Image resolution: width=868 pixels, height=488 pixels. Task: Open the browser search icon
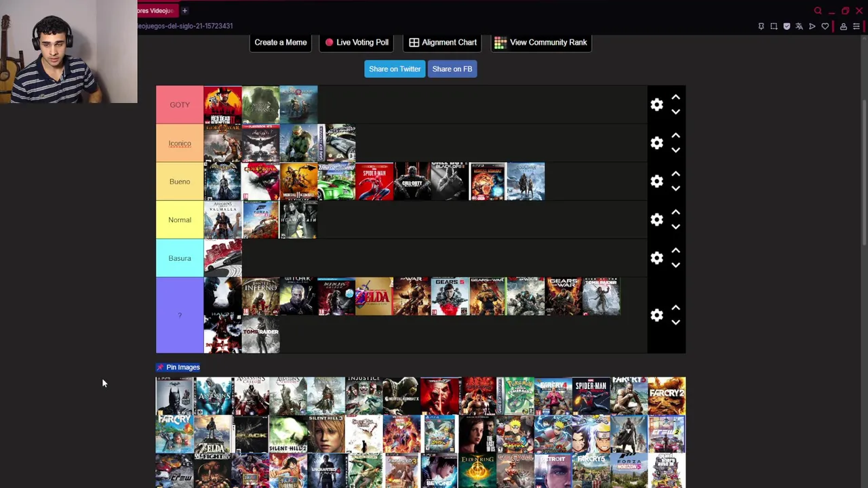click(818, 11)
